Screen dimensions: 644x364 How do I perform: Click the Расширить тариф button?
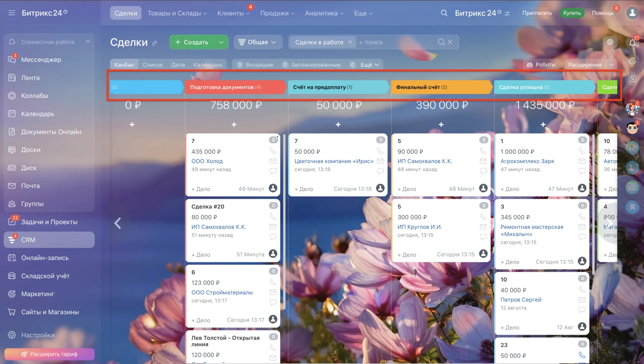[x=49, y=354]
